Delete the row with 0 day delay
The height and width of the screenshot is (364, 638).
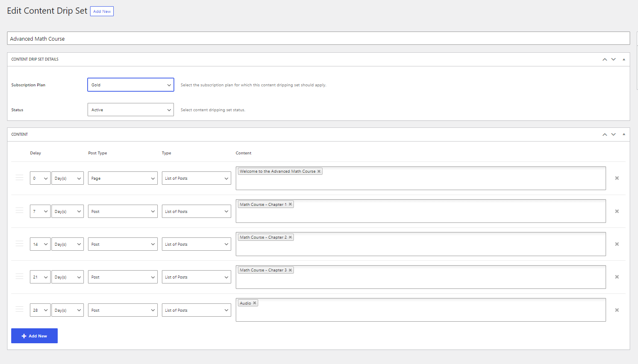click(x=617, y=178)
